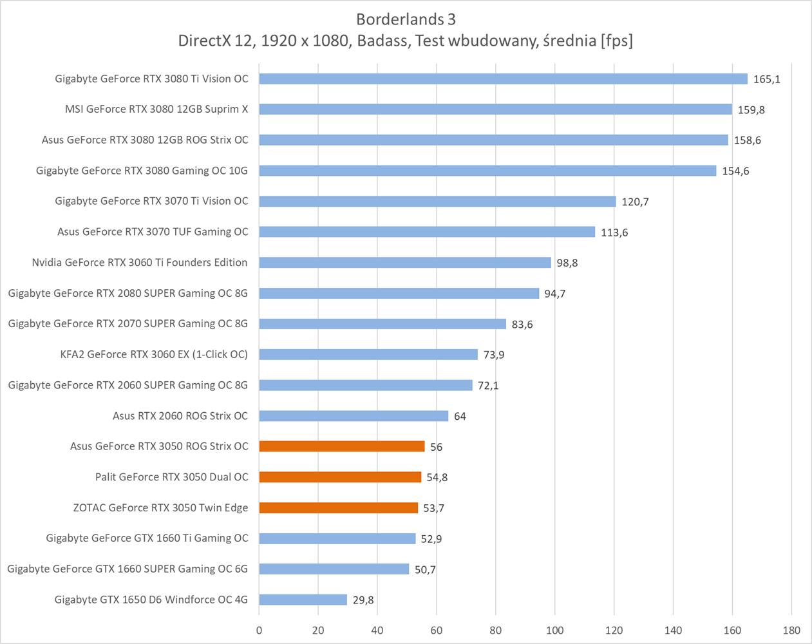Screen dimensions: 812x644
Task: Select the MSI RTX 3080 12GB Suprim X label
Action: pyautogui.click(x=156, y=109)
